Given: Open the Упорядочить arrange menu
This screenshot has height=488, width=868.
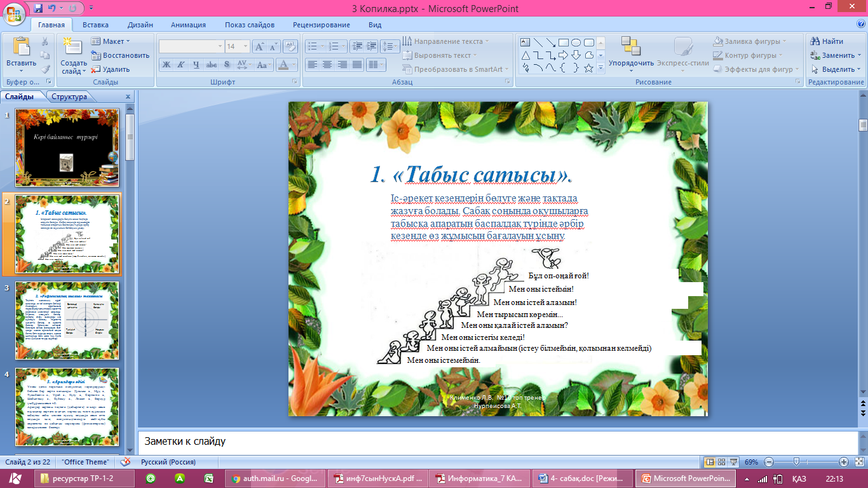Looking at the screenshot, I should coord(630,53).
